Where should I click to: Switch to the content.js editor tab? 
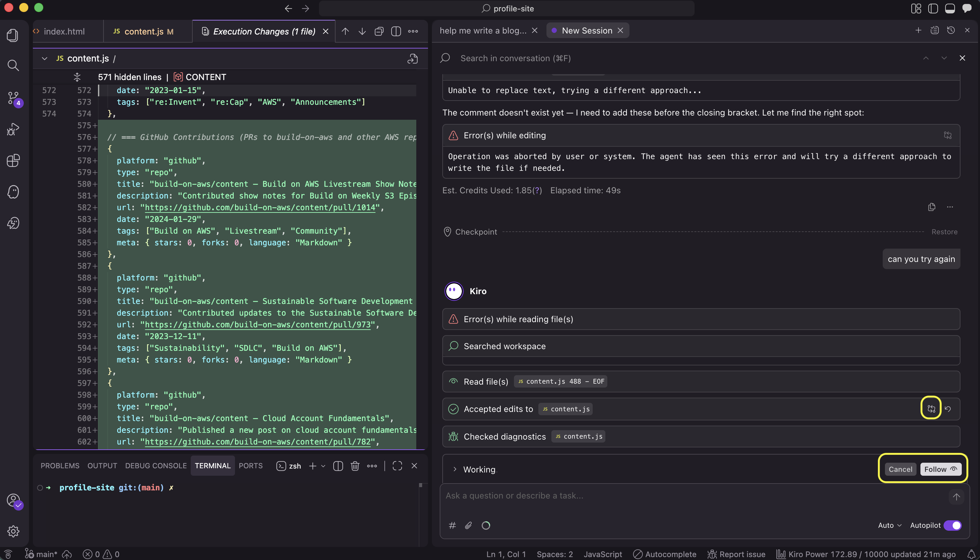148,32
